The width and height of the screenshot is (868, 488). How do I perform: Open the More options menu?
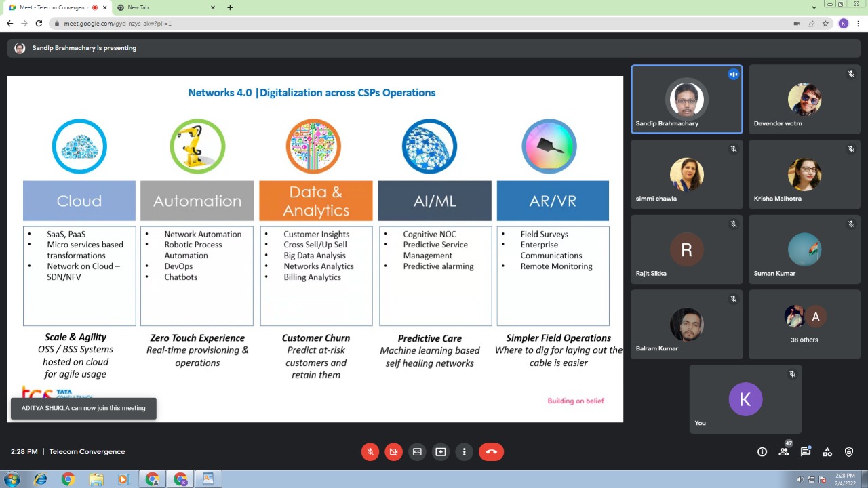465,452
